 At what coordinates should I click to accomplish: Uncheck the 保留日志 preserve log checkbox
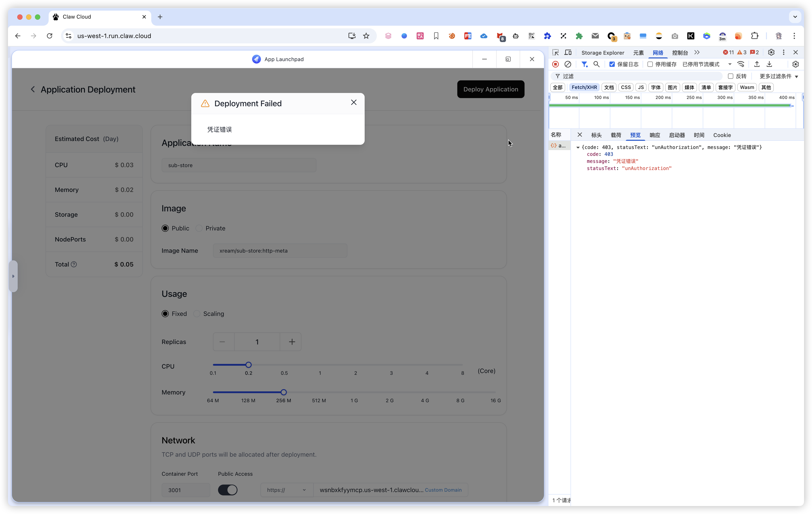coord(612,64)
